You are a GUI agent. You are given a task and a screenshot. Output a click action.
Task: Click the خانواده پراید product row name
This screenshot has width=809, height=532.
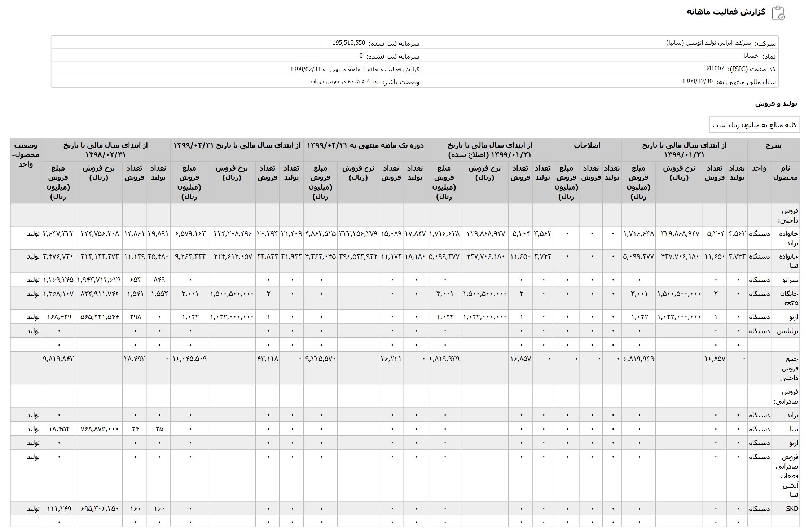coord(786,238)
